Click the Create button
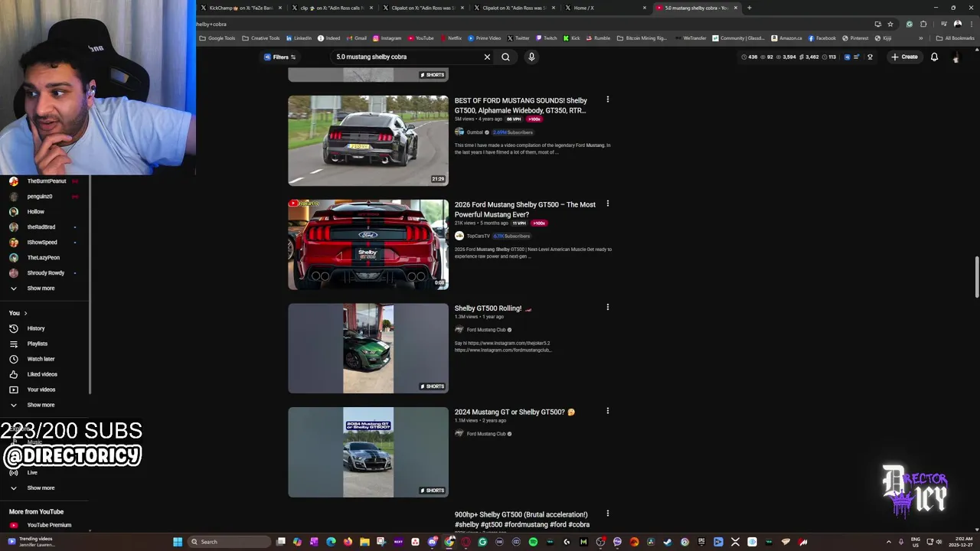 (904, 57)
